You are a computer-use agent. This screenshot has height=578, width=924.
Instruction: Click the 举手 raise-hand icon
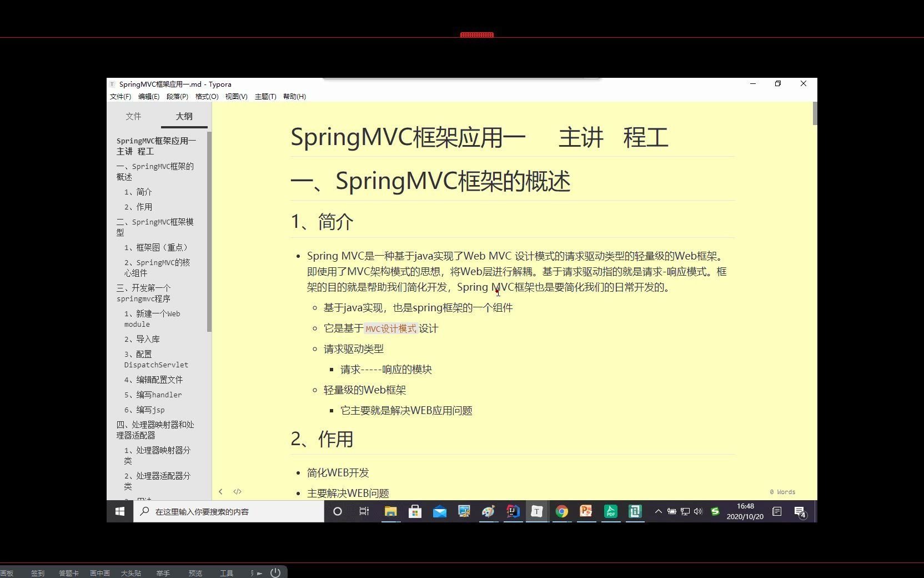(x=163, y=572)
